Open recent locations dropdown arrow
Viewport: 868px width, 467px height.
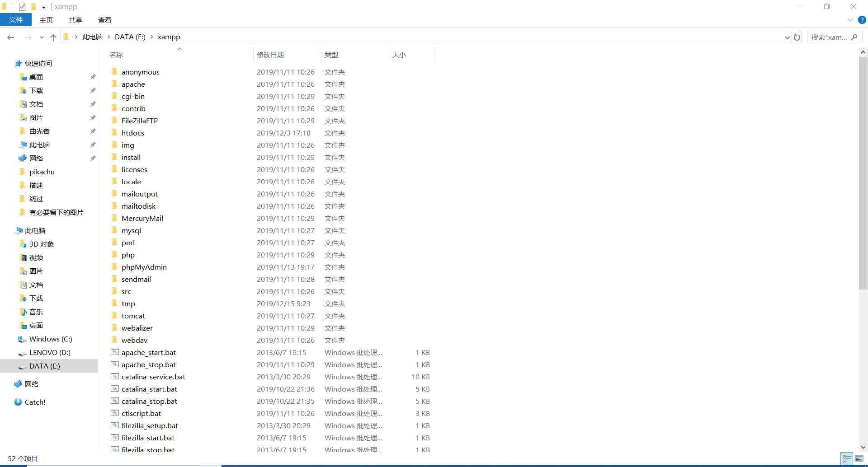coord(42,37)
